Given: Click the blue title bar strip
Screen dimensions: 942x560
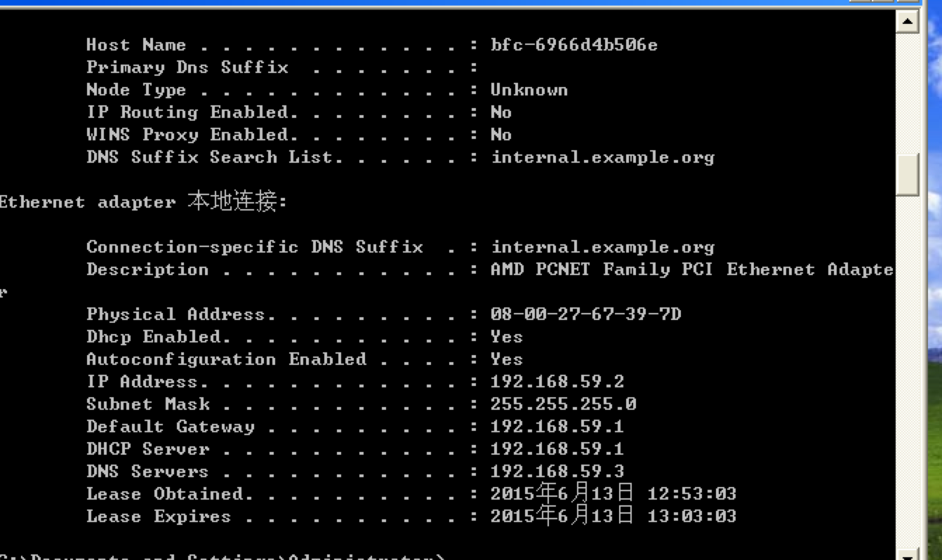Looking at the screenshot, I should (421, 4).
